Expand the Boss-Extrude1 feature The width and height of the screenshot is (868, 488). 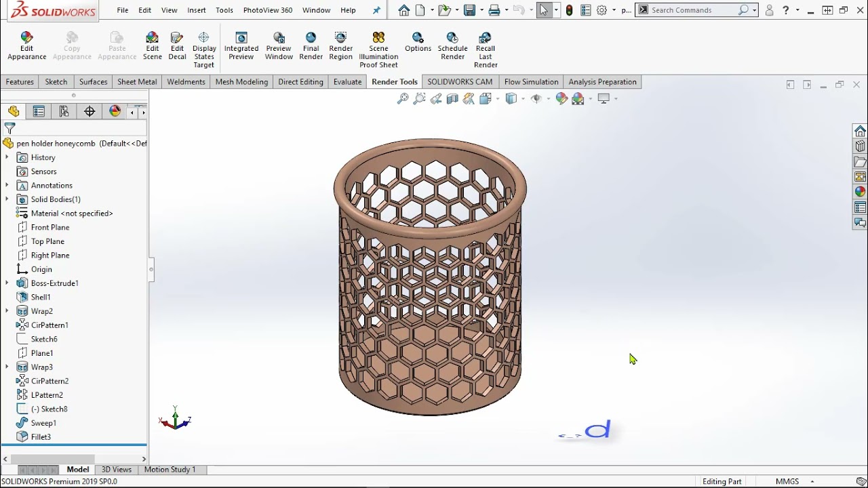[7, 283]
